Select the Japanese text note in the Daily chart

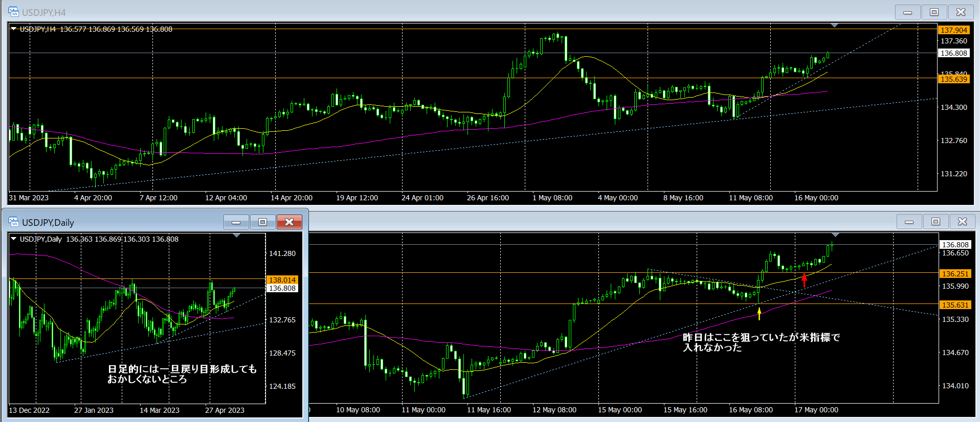[182, 374]
